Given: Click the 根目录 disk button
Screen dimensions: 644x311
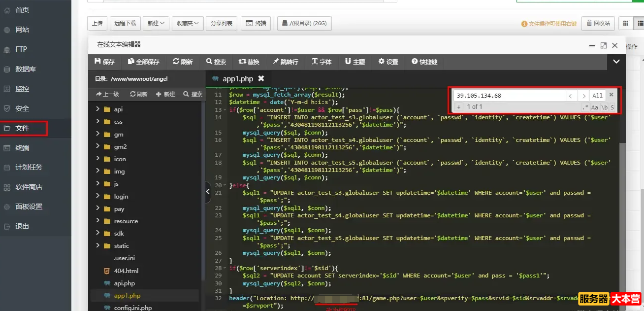Looking at the screenshot, I should (x=305, y=23).
